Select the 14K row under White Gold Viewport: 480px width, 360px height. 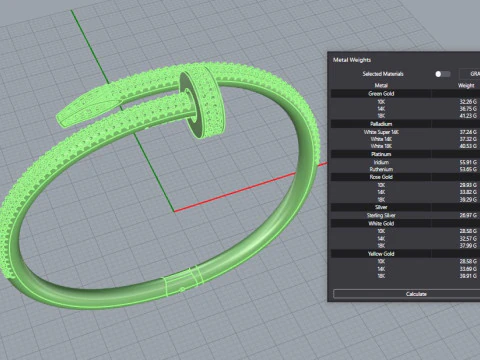[x=405, y=238]
